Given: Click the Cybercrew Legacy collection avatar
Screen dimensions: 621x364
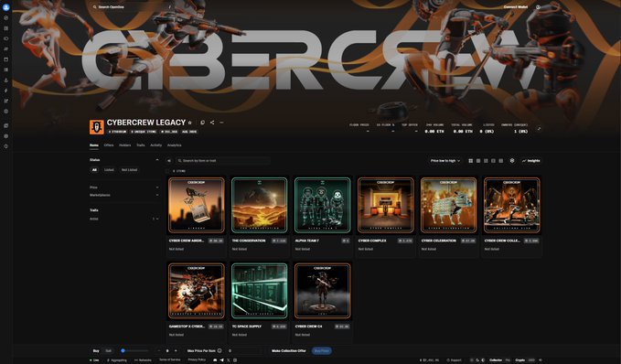Looking at the screenshot, I should click(97, 127).
